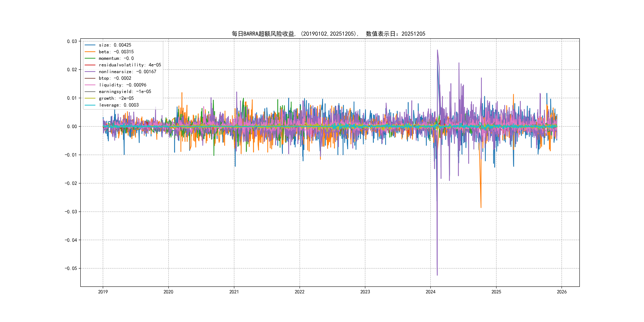Screen dimensions: 644x322
Task: Click the 'liquidity: -0.00096' legend label
Action: pyautogui.click(x=122, y=85)
